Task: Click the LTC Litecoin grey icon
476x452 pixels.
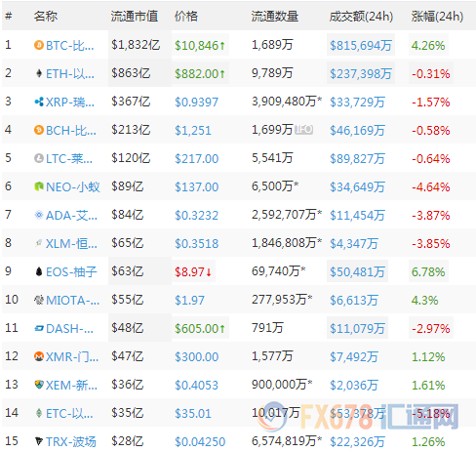Action: click(39, 158)
